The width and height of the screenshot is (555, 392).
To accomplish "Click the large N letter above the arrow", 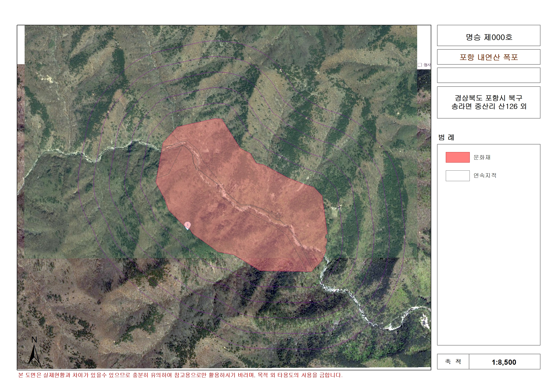I will pyautogui.click(x=34, y=340).
